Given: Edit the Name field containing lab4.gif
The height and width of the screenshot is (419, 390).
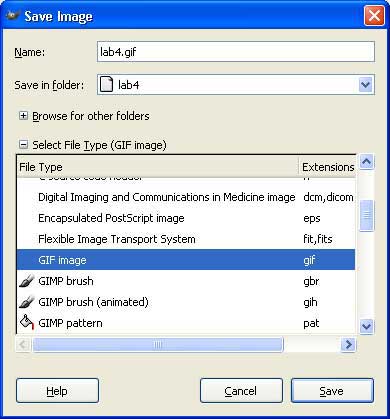Looking at the screenshot, I should [236, 52].
